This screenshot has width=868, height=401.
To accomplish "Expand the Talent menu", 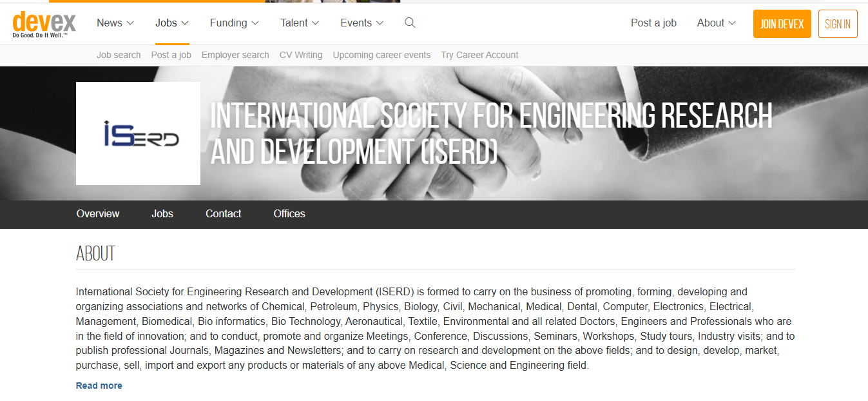I will pyautogui.click(x=300, y=23).
